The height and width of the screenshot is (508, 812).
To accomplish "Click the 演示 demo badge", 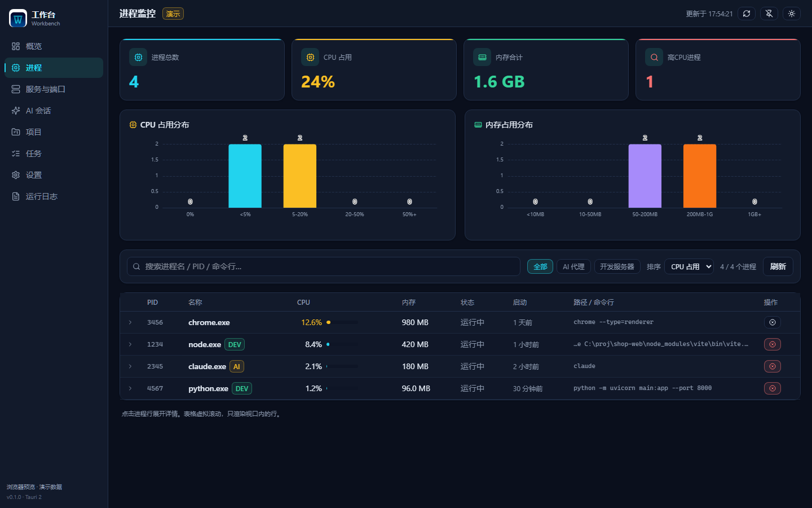I will pyautogui.click(x=173, y=14).
